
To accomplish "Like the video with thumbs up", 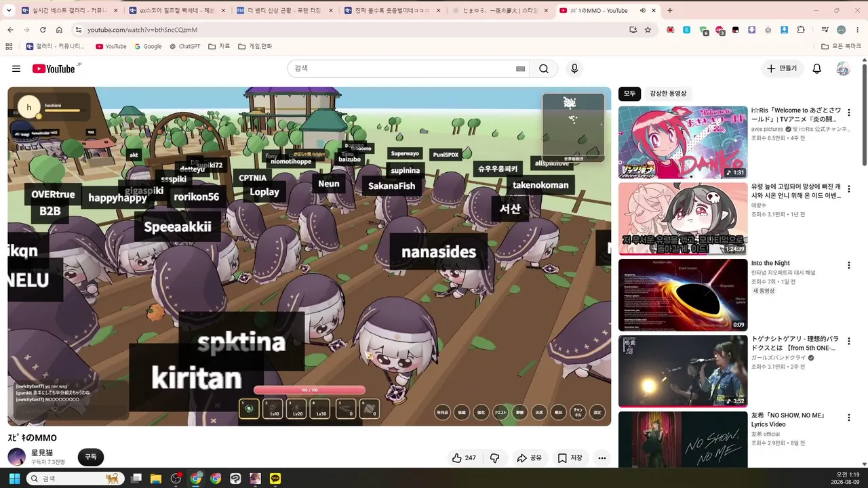I will point(465,458).
